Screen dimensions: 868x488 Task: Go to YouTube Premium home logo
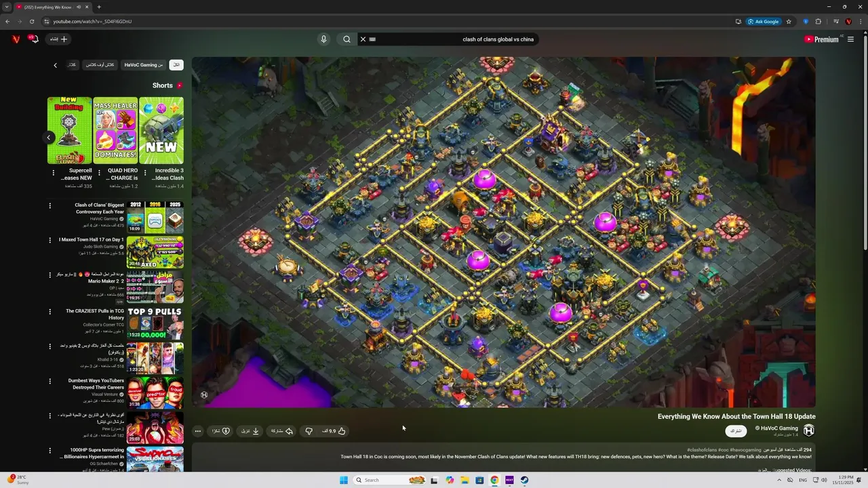coord(821,39)
